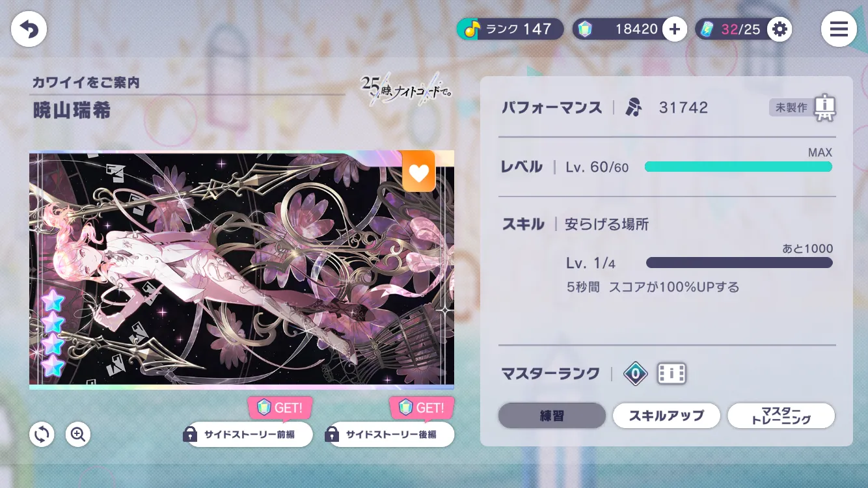Tap the level progress bar

[x=739, y=167]
